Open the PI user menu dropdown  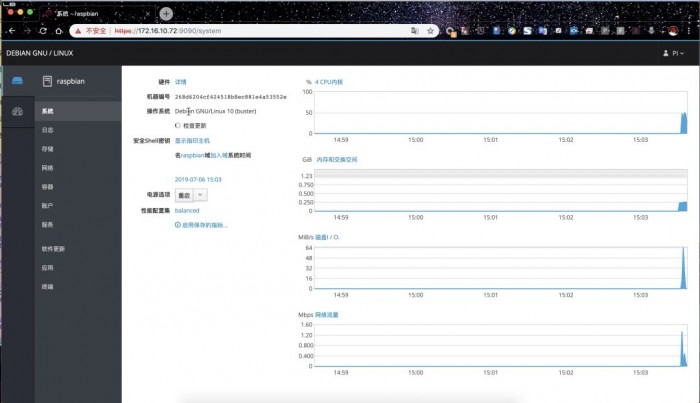(674, 53)
